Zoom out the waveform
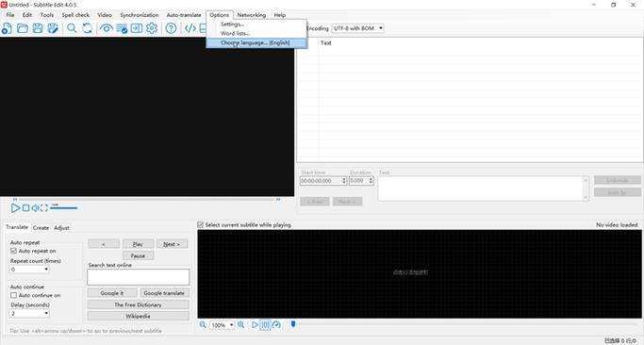 point(203,325)
